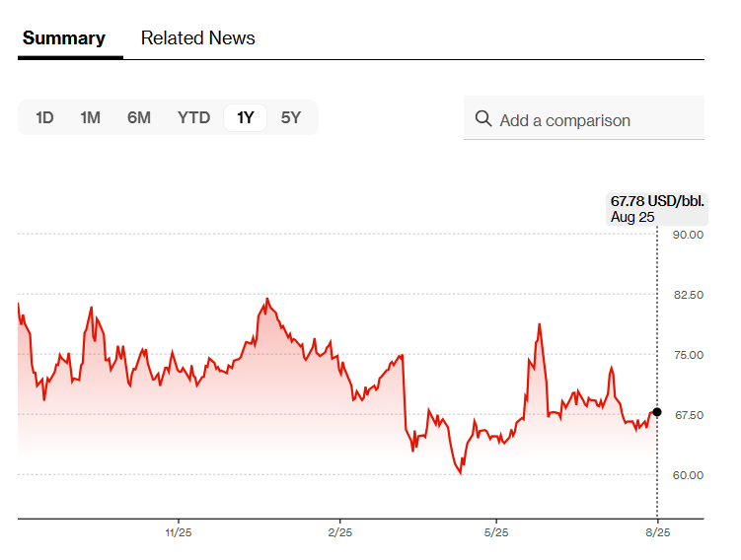Click the 11/25 date axis label
This screenshot has width=741, height=560.
tap(178, 532)
